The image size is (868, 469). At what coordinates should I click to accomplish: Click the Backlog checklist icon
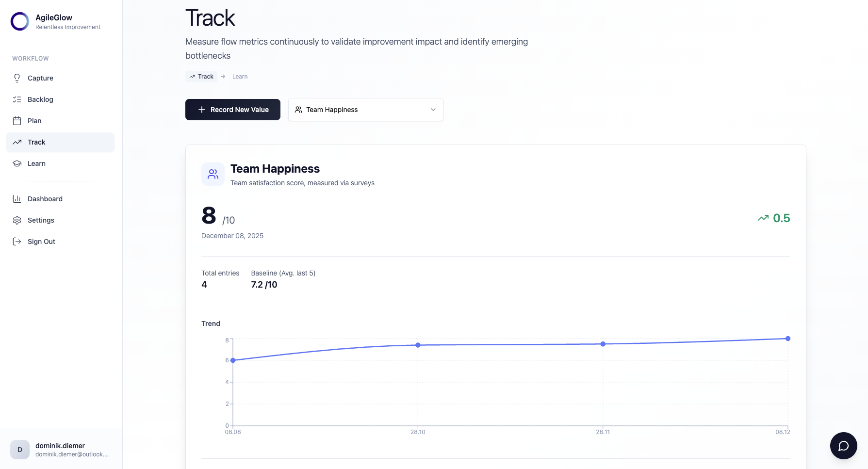tap(17, 99)
